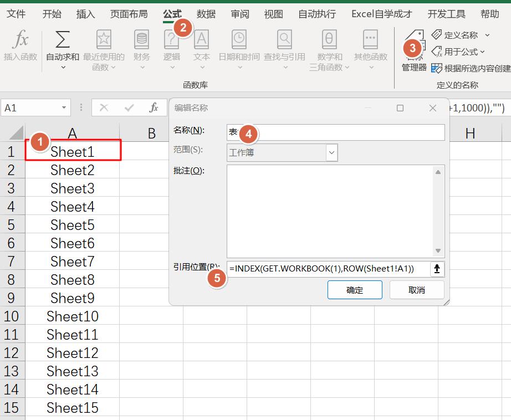
Task: Switch to the Automate tab
Action: 317,14
